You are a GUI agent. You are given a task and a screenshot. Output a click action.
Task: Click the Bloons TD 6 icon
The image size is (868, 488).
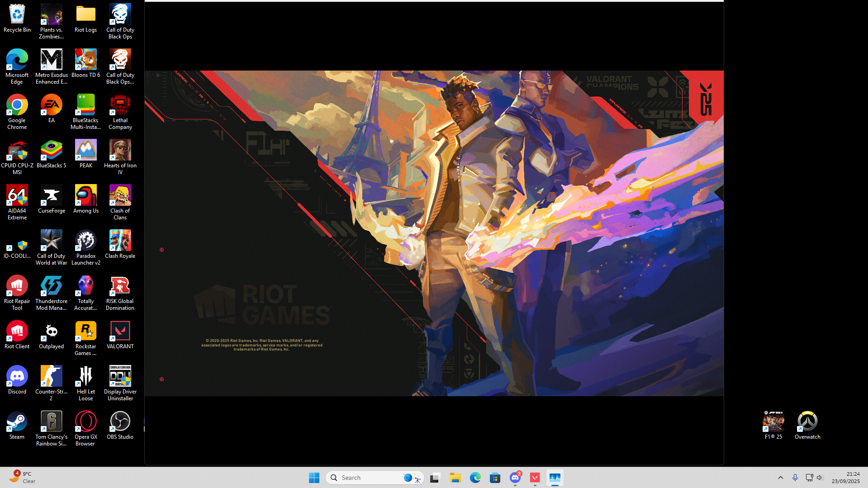(86, 64)
